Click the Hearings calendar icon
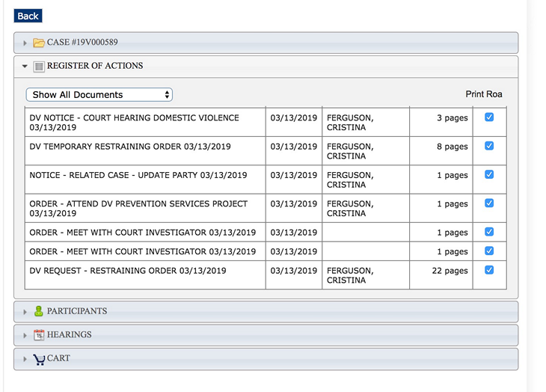The height and width of the screenshot is (392, 546). [x=39, y=335]
